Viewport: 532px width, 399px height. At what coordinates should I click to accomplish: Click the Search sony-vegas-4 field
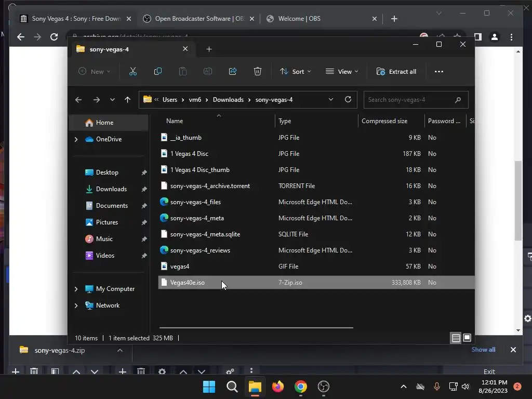click(416, 100)
